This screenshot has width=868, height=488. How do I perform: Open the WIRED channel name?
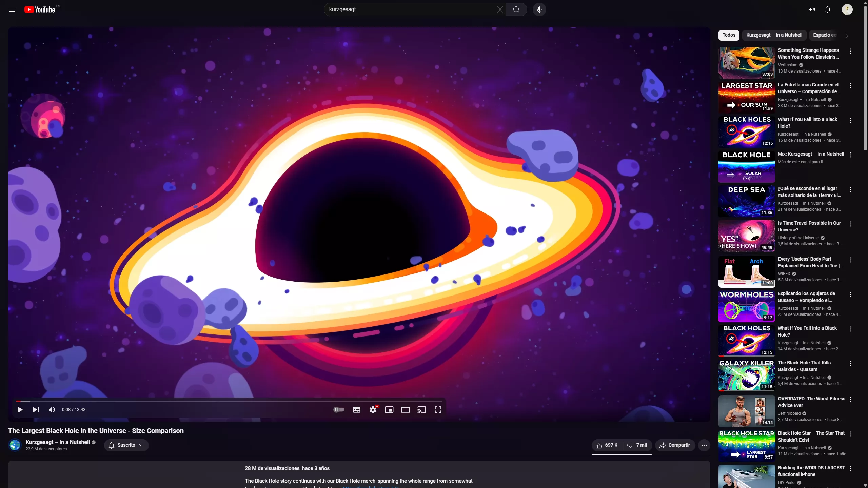[784, 274]
